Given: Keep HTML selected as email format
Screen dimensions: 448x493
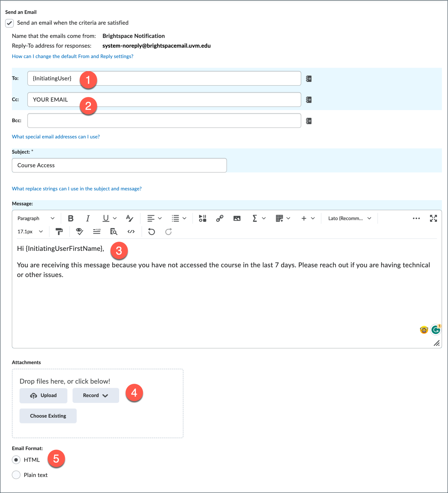Looking at the screenshot, I should (x=16, y=460).
